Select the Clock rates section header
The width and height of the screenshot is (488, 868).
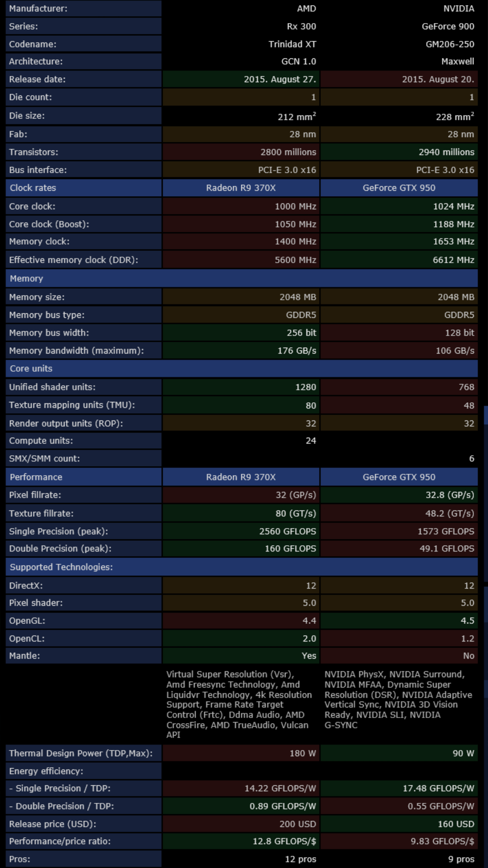coord(84,188)
